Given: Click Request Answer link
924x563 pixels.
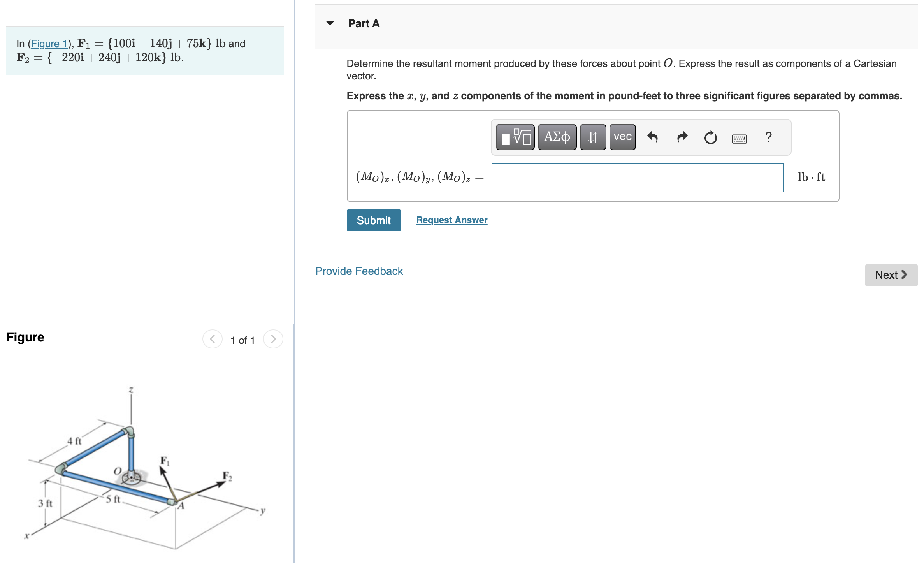Looking at the screenshot, I should click(451, 220).
